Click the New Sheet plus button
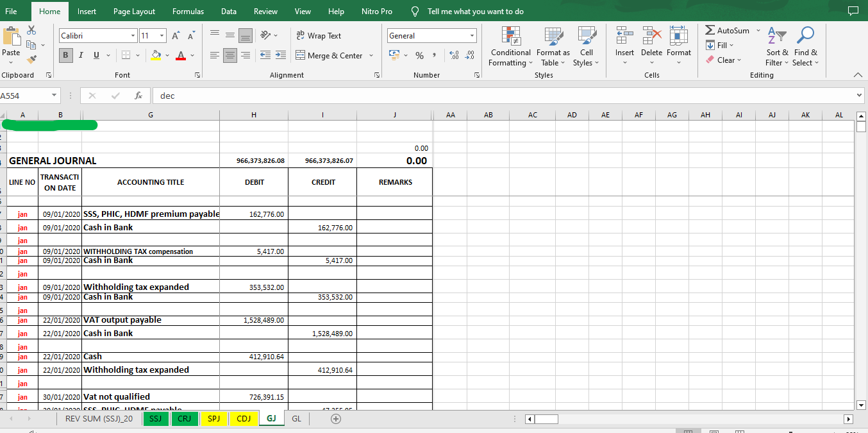The image size is (868, 433). (335, 419)
